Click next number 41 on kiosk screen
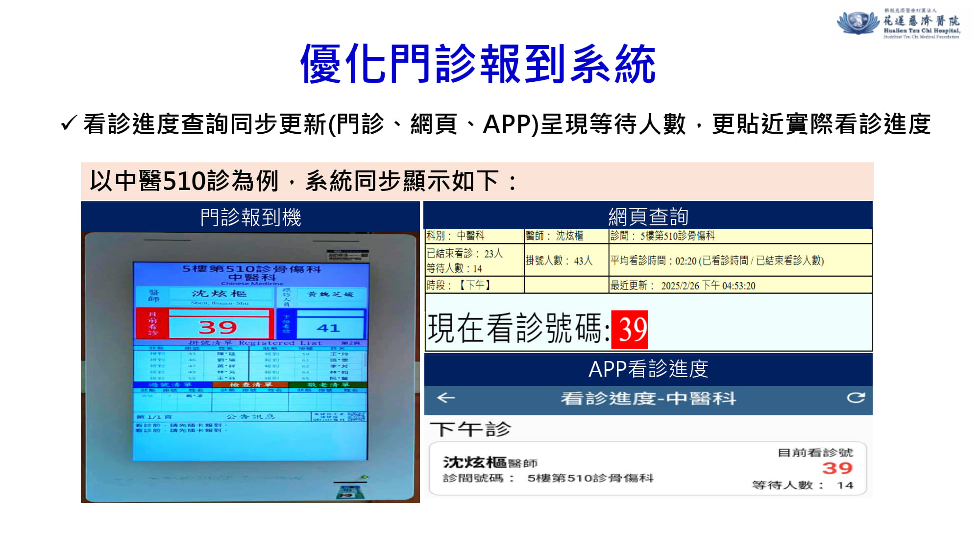The height and width of the screenshot is (551, 980). pyautogui.click(x=328, y=328)
